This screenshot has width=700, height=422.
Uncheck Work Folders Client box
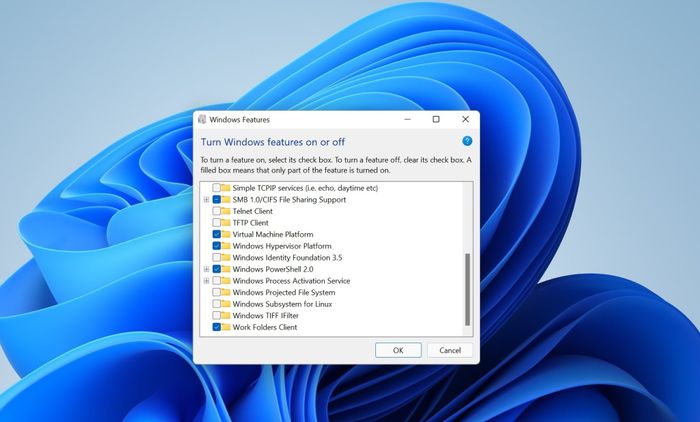coord(217,327)
